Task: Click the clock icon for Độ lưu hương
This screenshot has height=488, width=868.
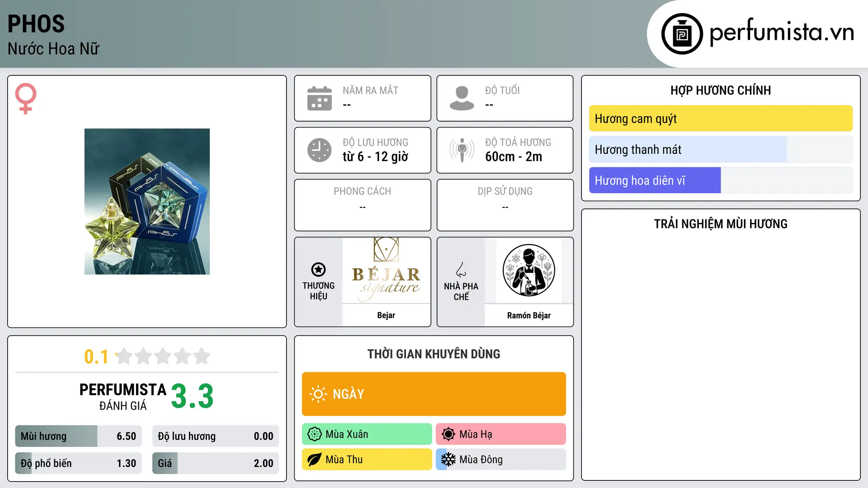Action: coord(320,150)
